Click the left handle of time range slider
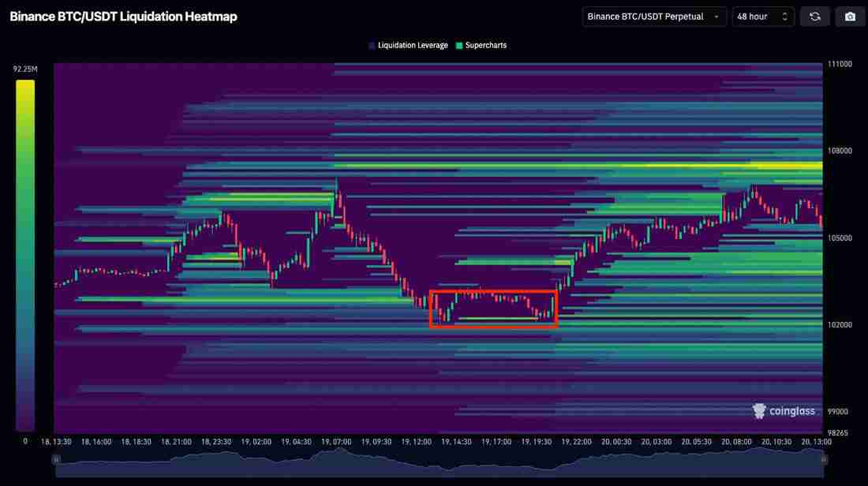Screen dimensions: 868x486 (56, 458)
